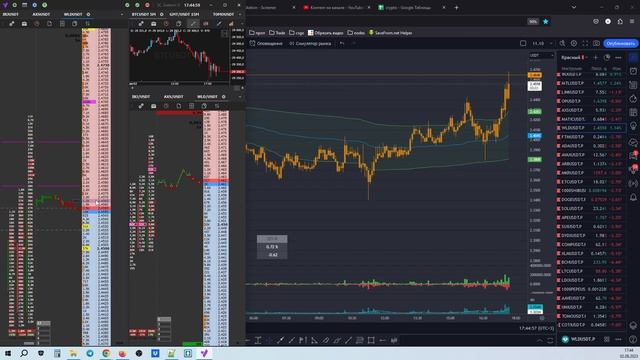Viewport: 640px width, 360px height.
Task: Open the browser hamburger menu
Action: [x=632, y=21]
